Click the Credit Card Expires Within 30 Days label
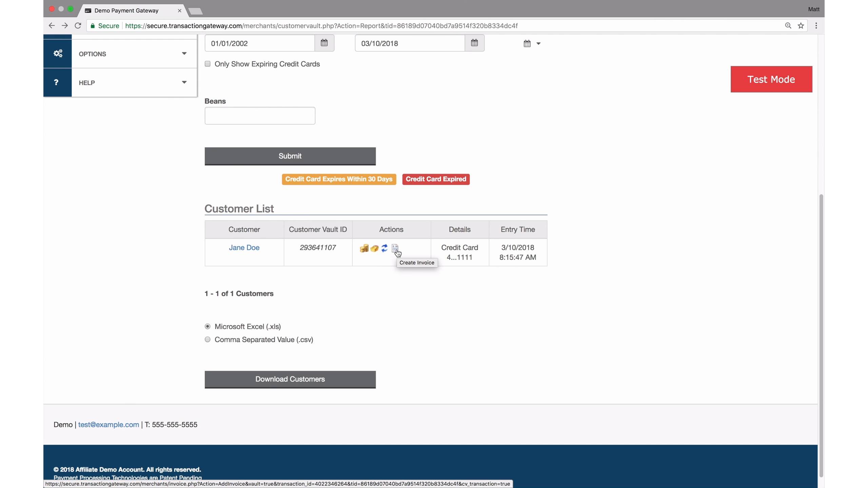The width and height of the screenshot is (868, 488). click(x=339, y=179)
